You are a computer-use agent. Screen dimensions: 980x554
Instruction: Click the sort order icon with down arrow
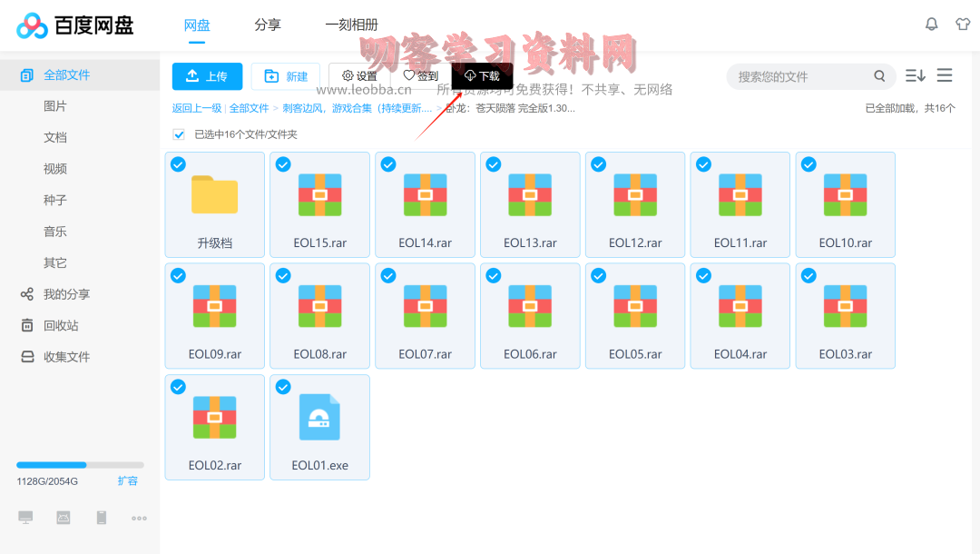(x=917, y=76)
